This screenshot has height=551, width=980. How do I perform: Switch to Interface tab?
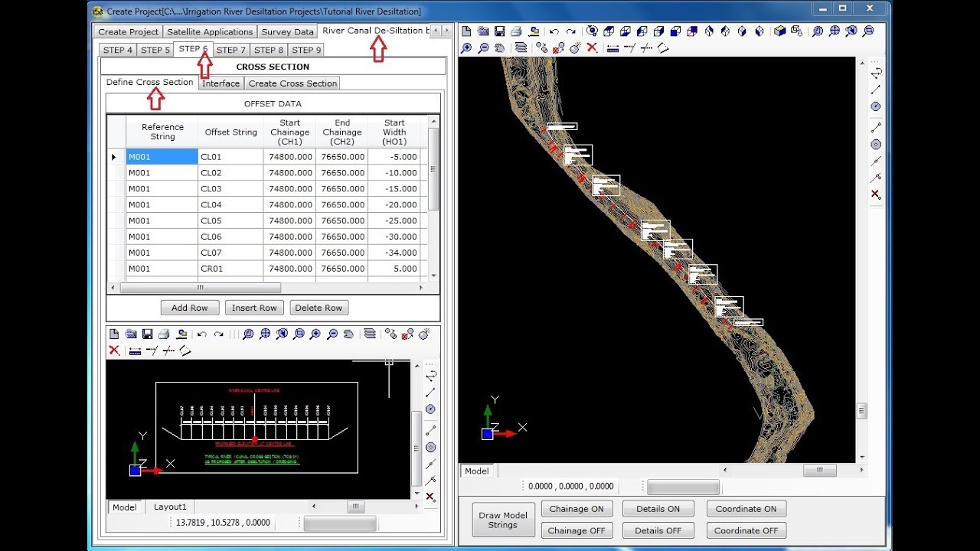click(220, 83)
